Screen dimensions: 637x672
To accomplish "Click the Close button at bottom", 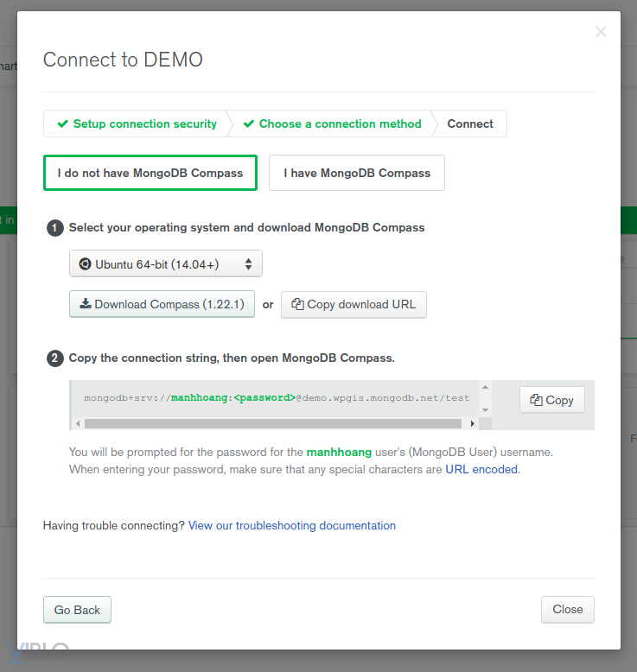I will [567, 609].
